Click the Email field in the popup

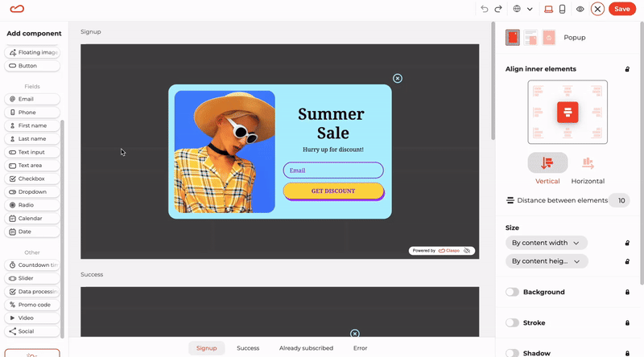(x=333, y=170)
